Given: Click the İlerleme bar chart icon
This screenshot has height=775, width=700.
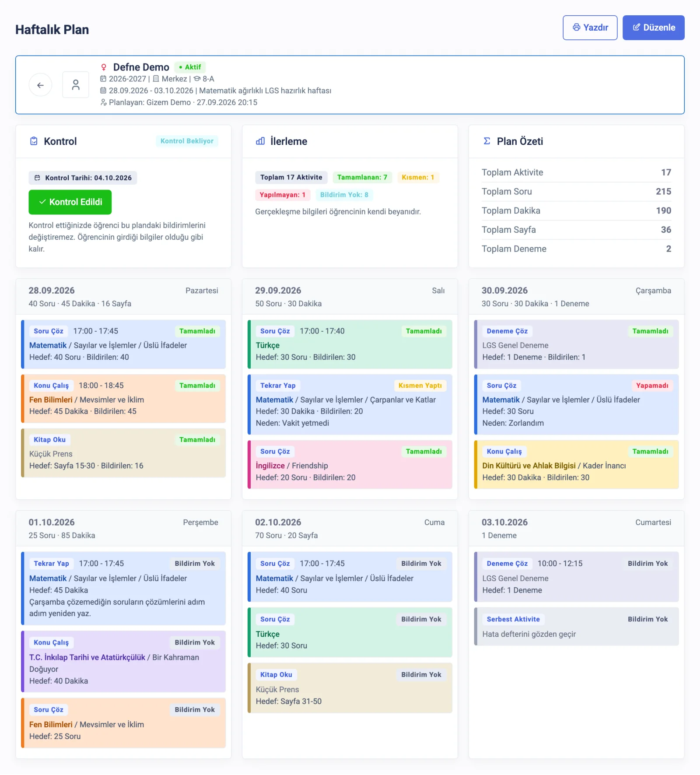Looking at the screenshot, I should 260,141.
